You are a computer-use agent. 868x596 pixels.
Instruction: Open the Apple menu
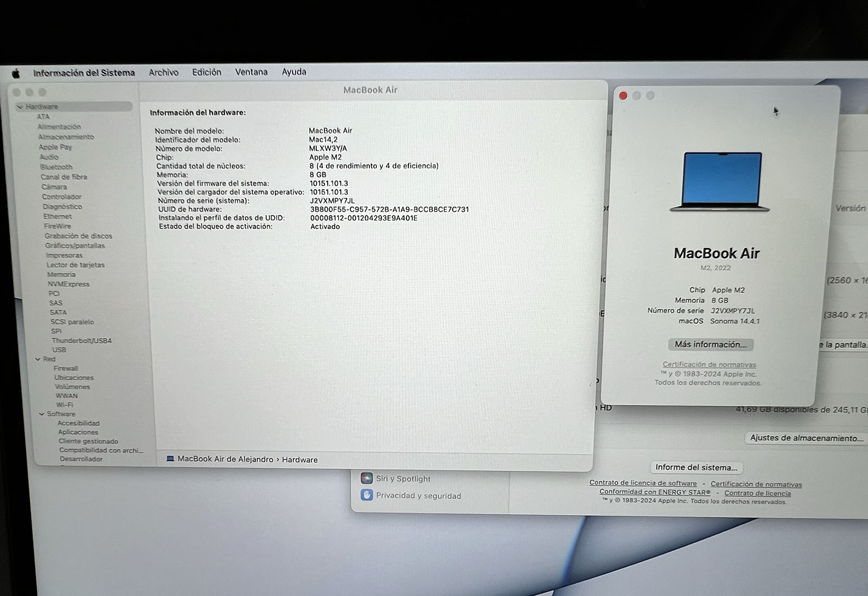16,73
